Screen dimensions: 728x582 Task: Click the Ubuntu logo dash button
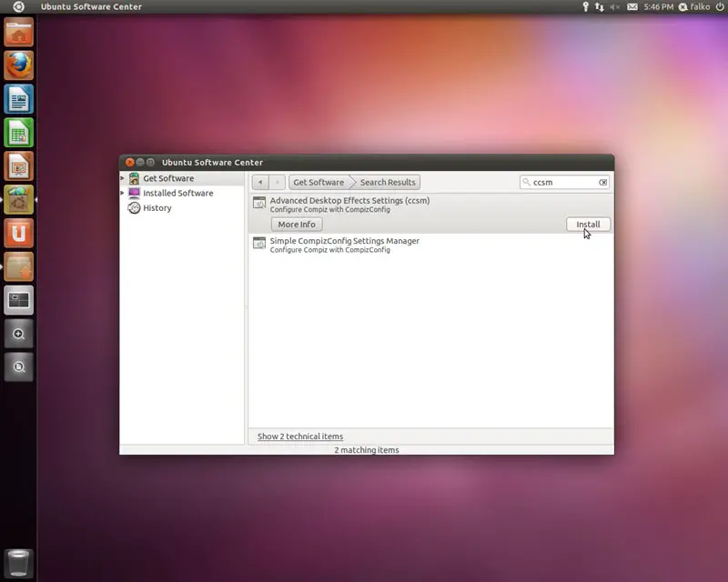pyautogui.click(x=18, y=6)
